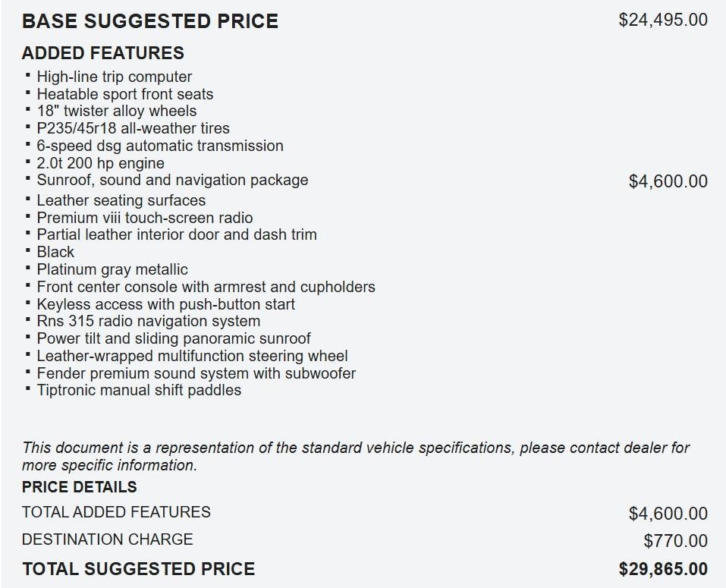Click Premium viii touch-screen radio entry
726x588 pixels.
point(144,218)
